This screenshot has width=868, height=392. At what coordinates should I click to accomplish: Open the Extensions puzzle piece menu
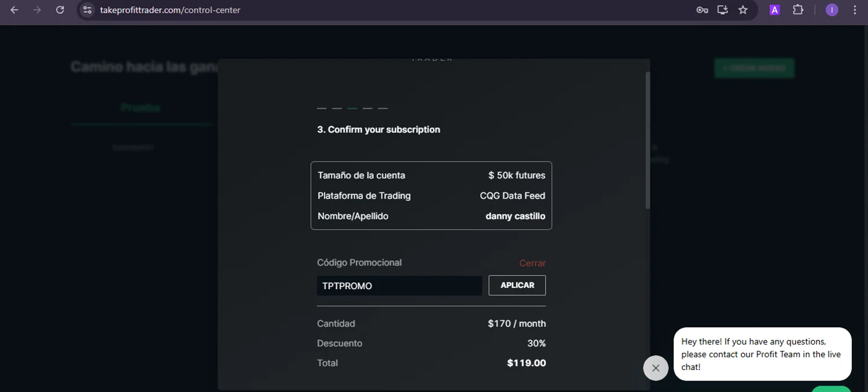coord(798,10)
